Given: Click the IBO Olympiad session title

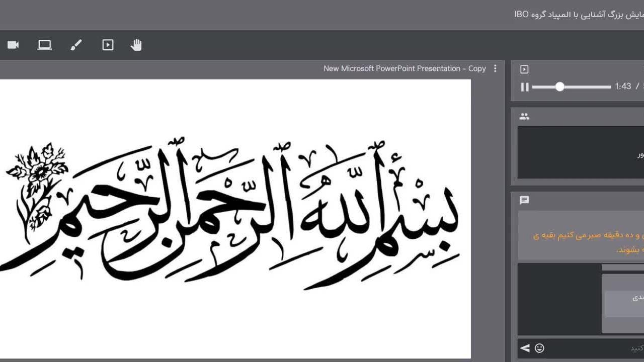Looking at the screenshot, I should [x=579, y=15].
